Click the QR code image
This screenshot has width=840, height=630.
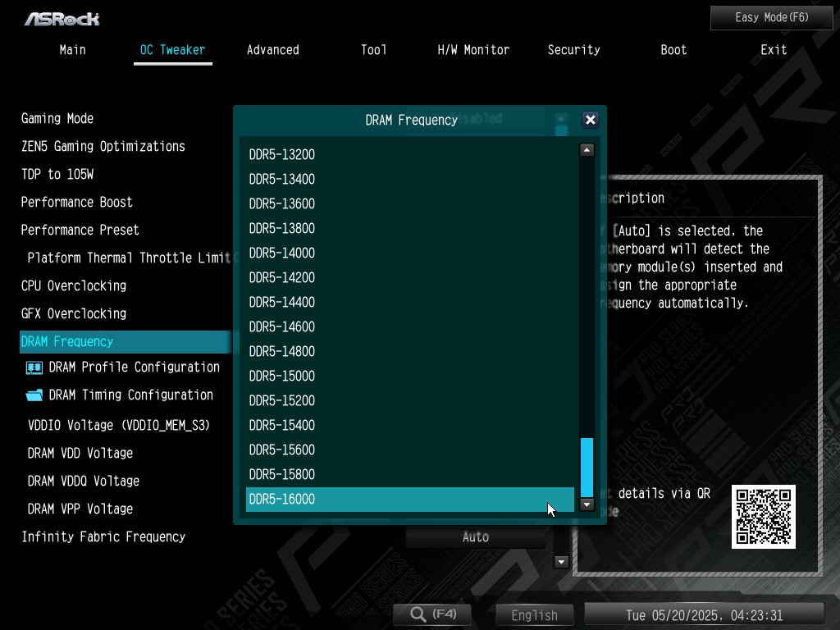click(x=764, y=516)
